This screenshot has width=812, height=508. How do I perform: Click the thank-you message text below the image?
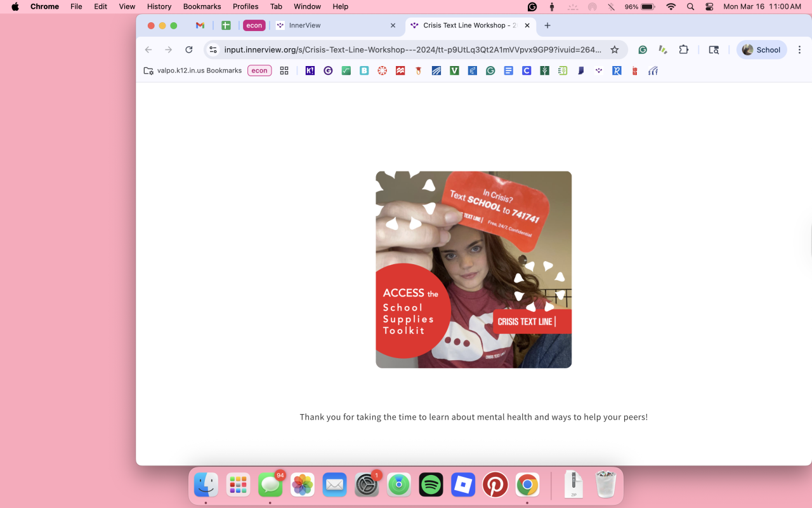point(474,417)
